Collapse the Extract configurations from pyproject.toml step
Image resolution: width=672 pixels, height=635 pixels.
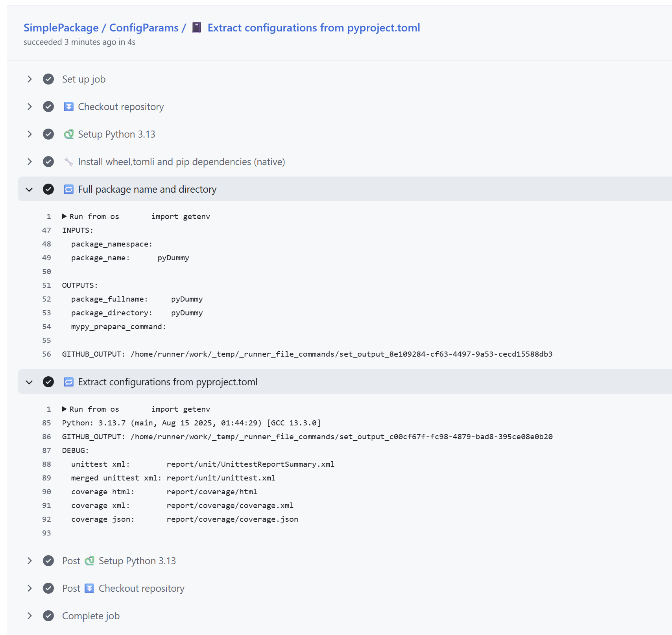(30, 382)
